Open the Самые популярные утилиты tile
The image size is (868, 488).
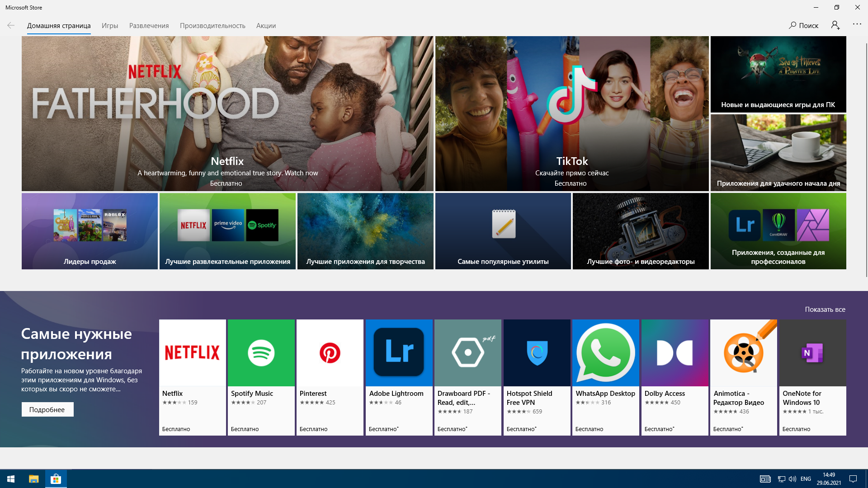[x=503, y=231]
